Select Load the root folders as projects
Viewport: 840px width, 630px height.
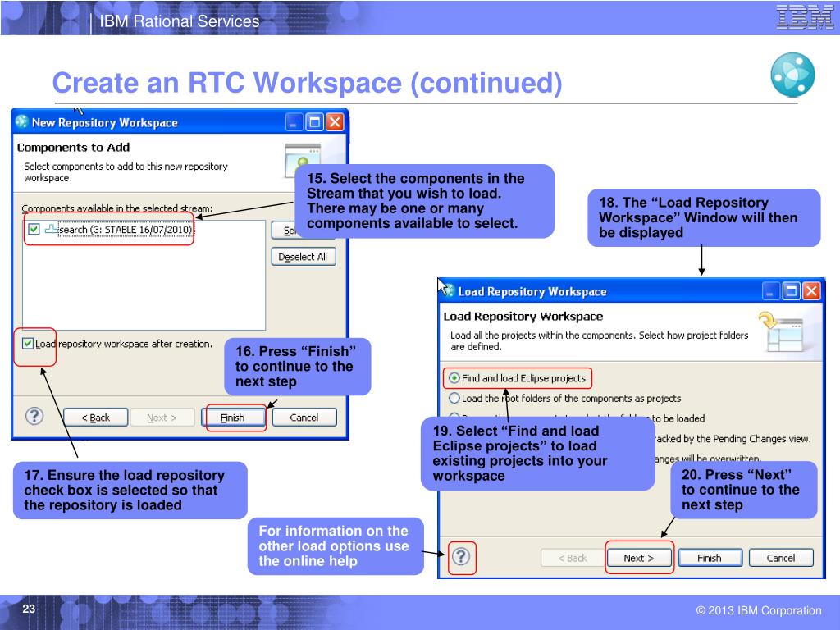(454, 398)
